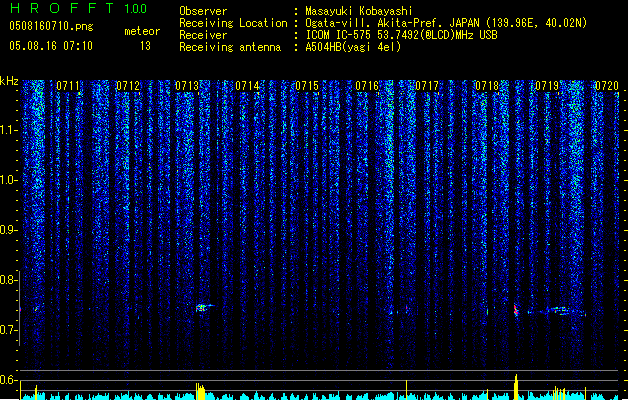This screenshot has height=400, width=629.
Task: Click the 0.8 frequency axis label
Action: click(x=8, y=280)
